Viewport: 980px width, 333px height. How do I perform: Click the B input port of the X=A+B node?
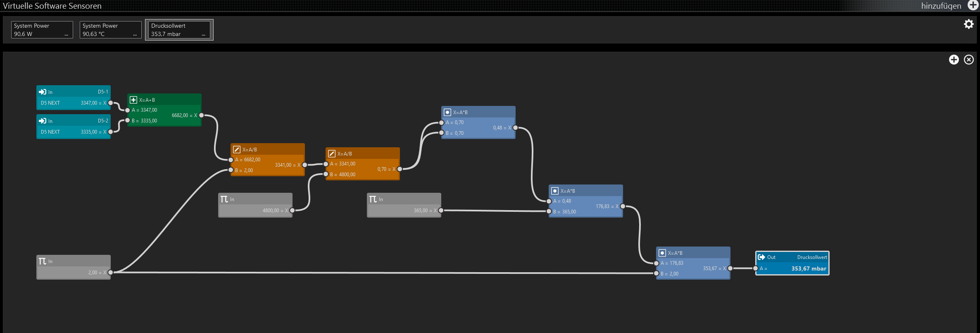coord(128,120)
